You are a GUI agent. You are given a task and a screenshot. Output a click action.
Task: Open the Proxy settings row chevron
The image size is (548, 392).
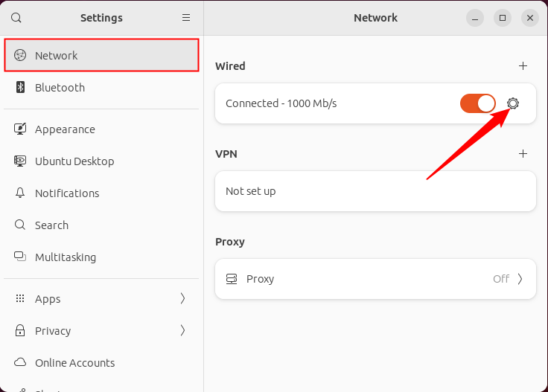pos(520,279)
